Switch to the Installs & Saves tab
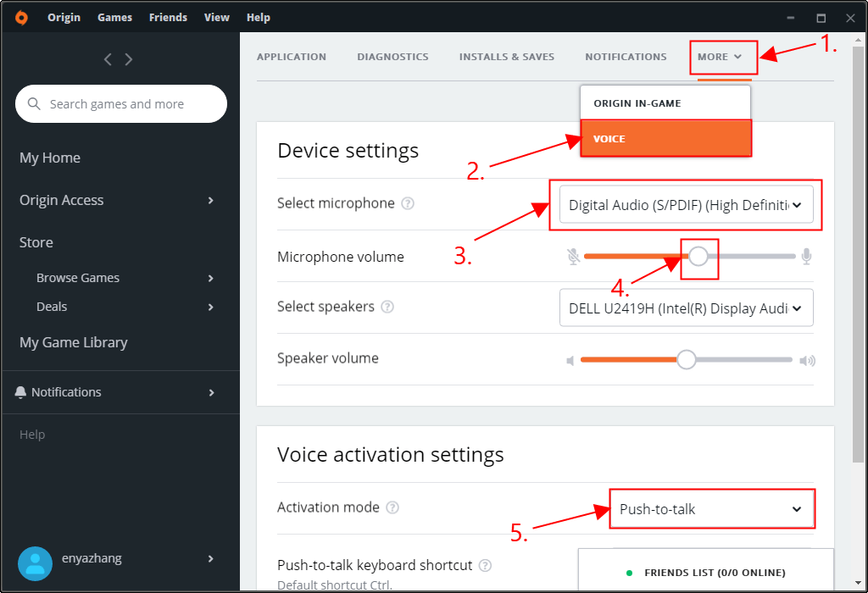This screenshot has width=868, height=593. (507, 57)
